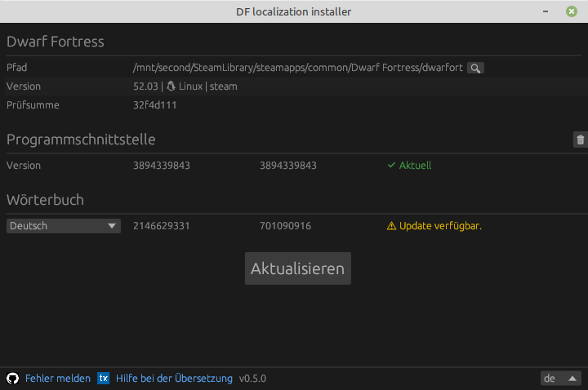Browse for the Dwarf Fortress path with magnifier icon
Image resolution: width=588 pixels, height=390 pixels.
(x=475, y=68)
